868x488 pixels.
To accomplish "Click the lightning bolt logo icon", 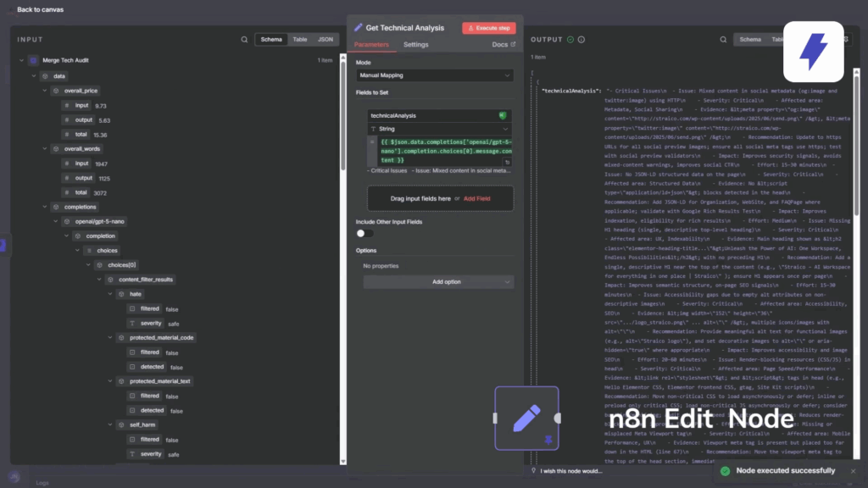I will click(813, 52).
